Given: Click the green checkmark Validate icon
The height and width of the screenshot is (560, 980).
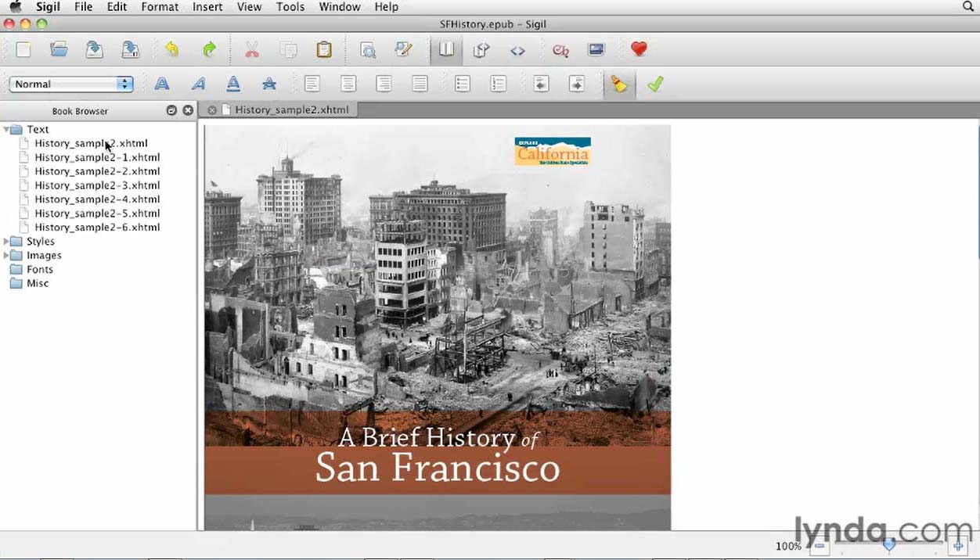Looking at the screenshot, I should pyautogui.click(x=655, y=84).
